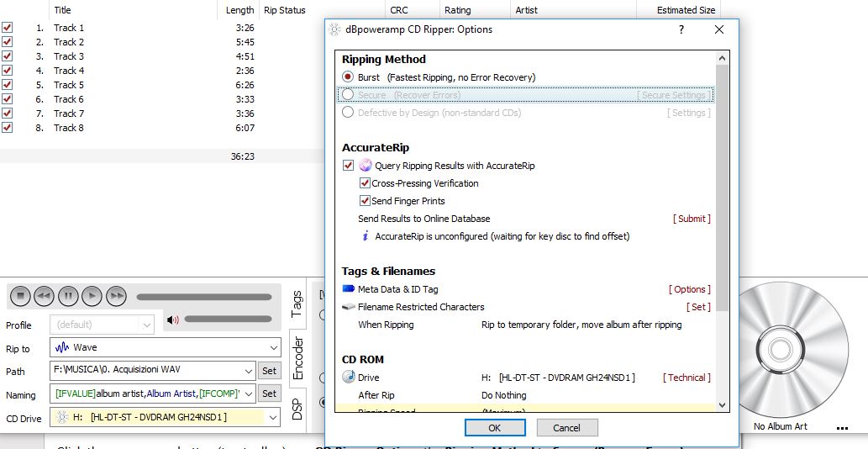Click the stop playback button
The height and width of the screenshot is (449, 868).
pos(21,296)
